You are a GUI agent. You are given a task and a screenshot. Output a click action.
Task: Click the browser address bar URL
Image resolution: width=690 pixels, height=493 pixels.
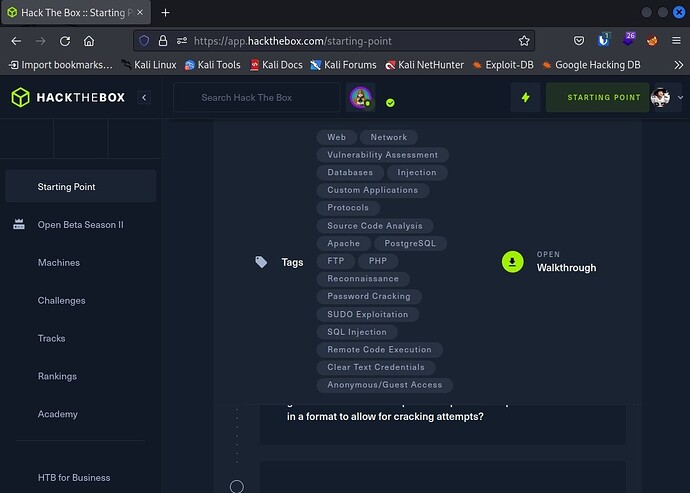pyautogui.click(x=293, y=41)
